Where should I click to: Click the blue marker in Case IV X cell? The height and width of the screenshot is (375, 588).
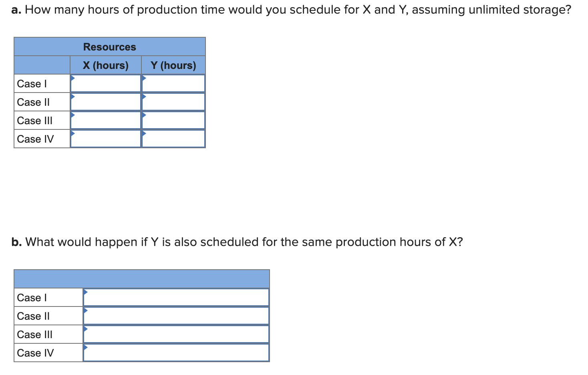tap(73, 134)
